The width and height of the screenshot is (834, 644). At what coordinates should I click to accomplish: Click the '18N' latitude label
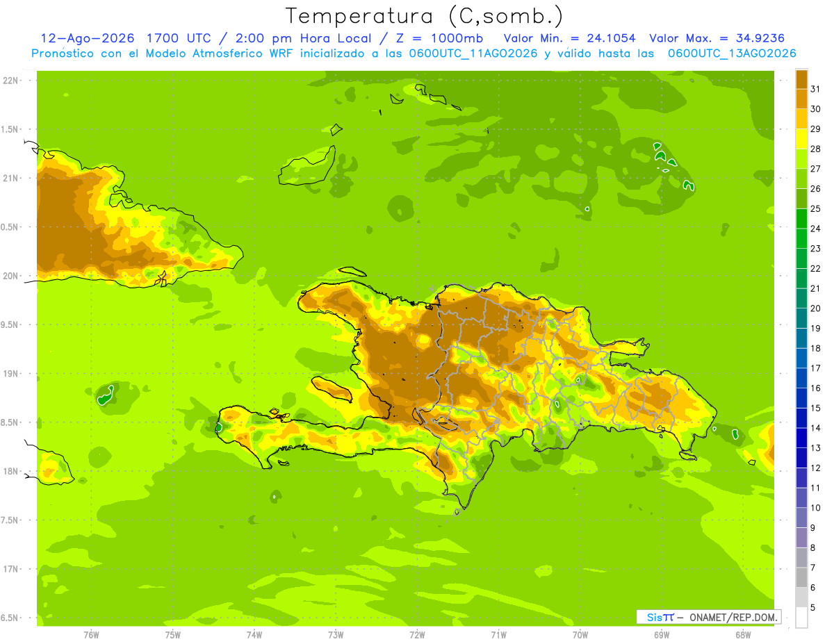(x=11, y=472)
